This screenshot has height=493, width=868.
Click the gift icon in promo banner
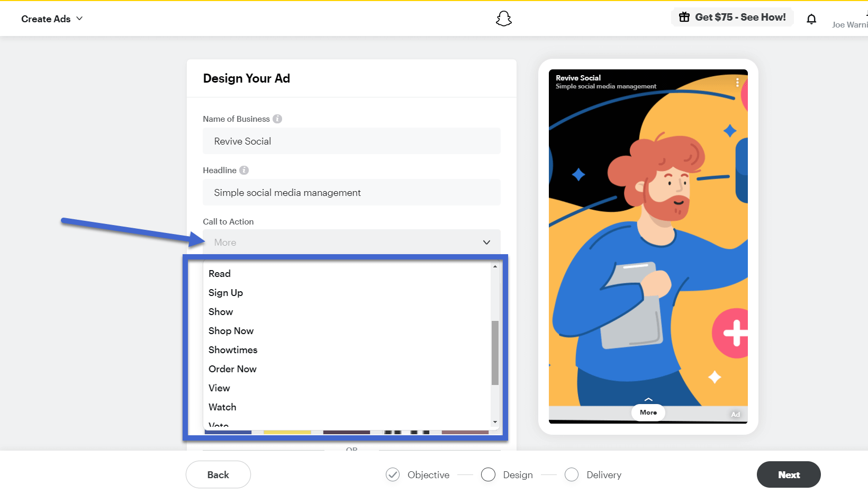point(684,17)
